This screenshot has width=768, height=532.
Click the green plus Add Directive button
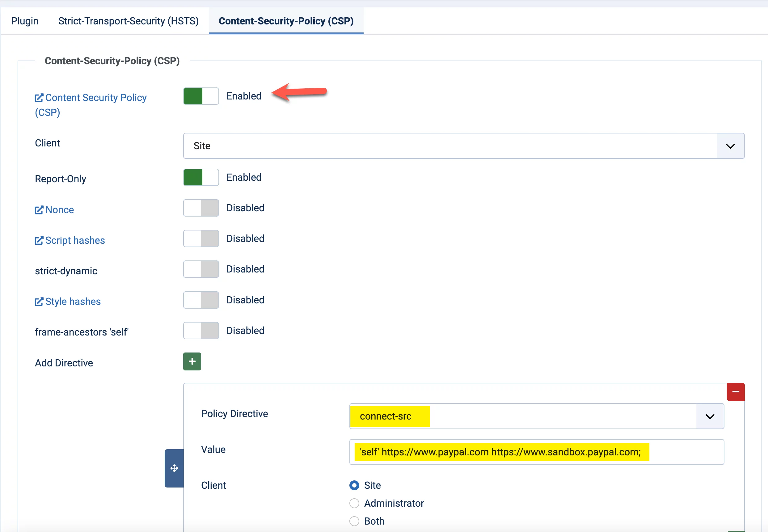(192, 361)
